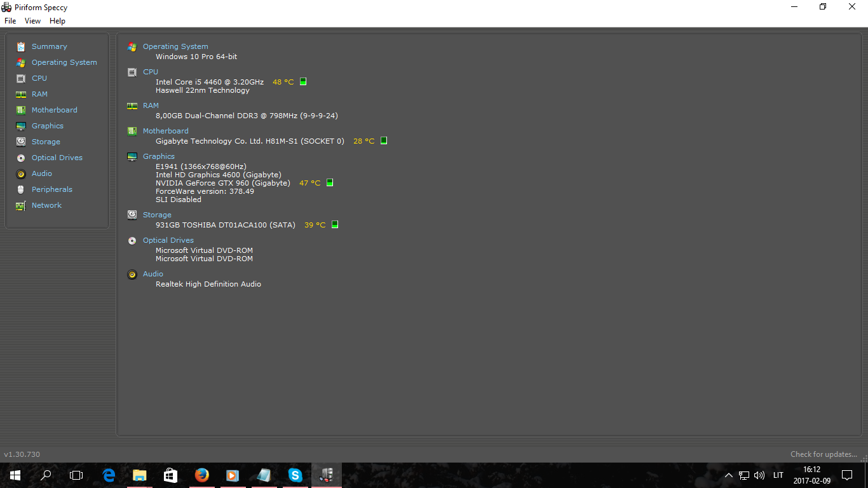Click the SLI Disabled text
The image size is (868, 488).
(179, 200)
